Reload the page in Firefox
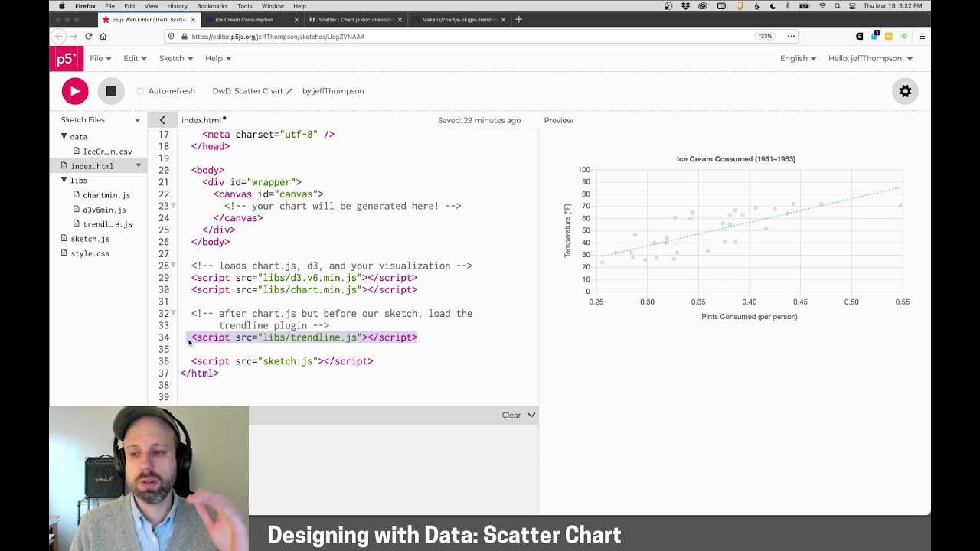 (89, 36)
